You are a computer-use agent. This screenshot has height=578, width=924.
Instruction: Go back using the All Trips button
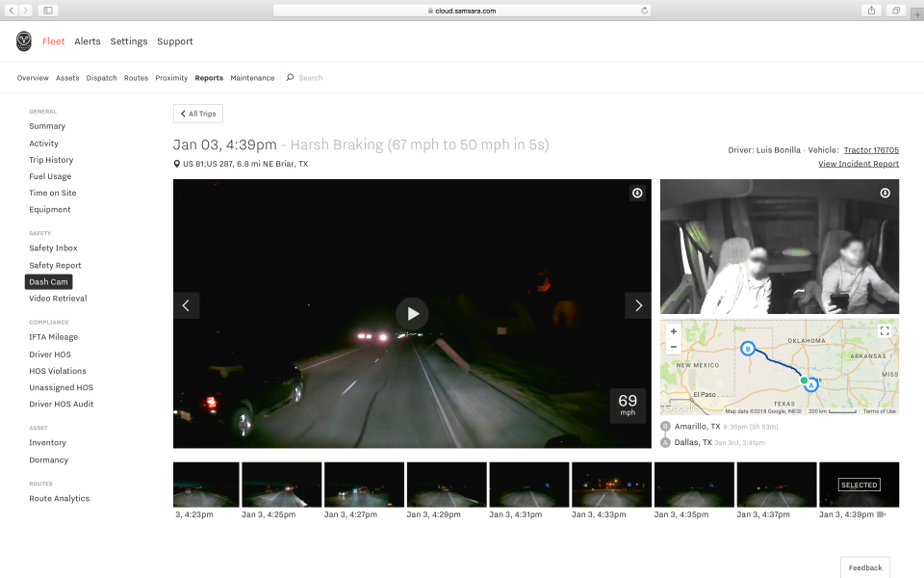pyautogui.click(x=197, y=113)
